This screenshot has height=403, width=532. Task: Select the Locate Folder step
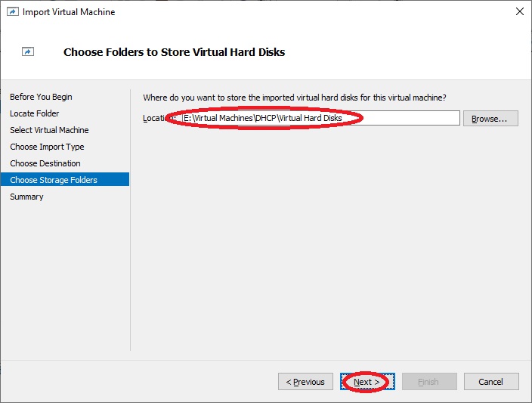[34, 113]
